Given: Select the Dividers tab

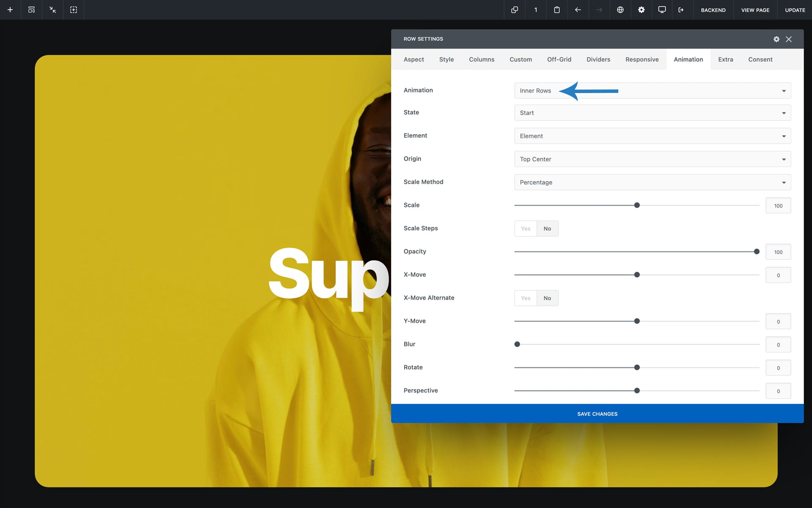Looking at the screenshot, I should point(598,59).
